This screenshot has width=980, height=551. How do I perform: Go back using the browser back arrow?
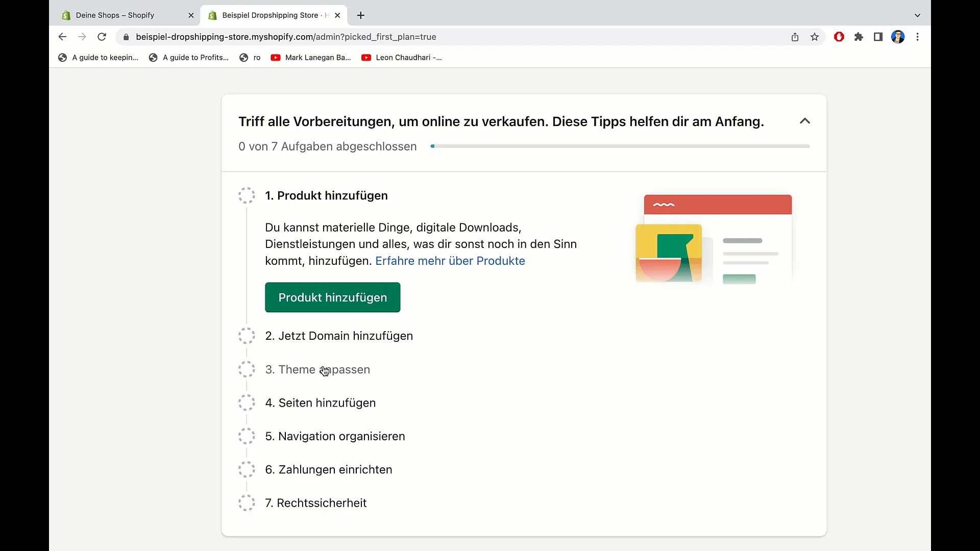[62, 37]
